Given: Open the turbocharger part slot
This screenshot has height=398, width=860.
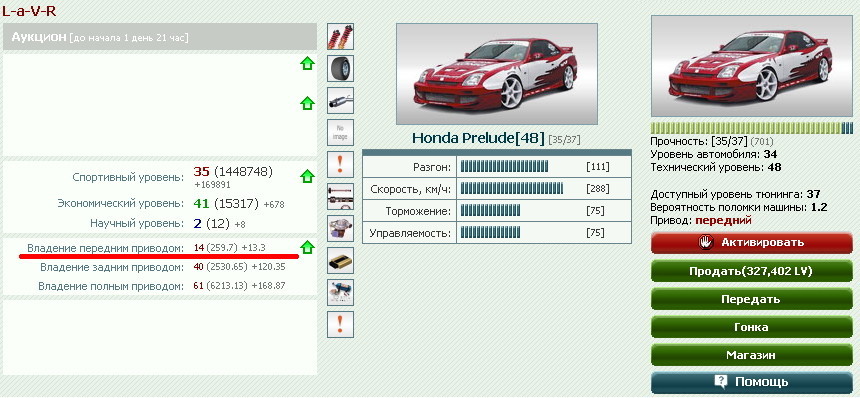Looking at the screenshot, I should [x=341, y=229].
